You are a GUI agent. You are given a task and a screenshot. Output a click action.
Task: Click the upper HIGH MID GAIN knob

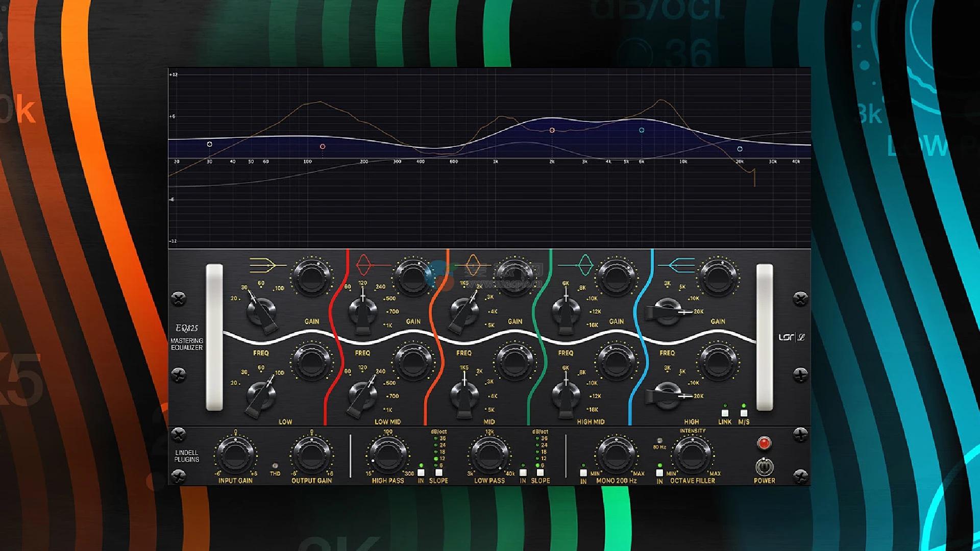point(616,278)
